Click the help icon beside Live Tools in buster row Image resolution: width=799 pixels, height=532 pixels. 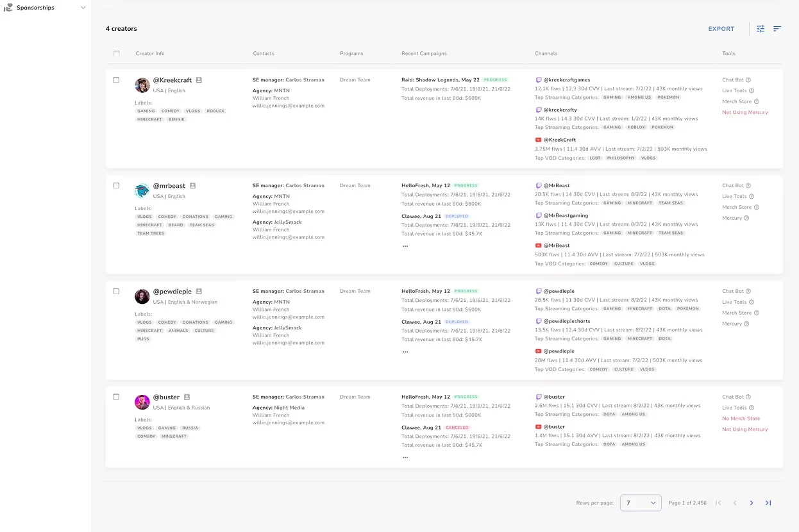(x=752, y=408)
